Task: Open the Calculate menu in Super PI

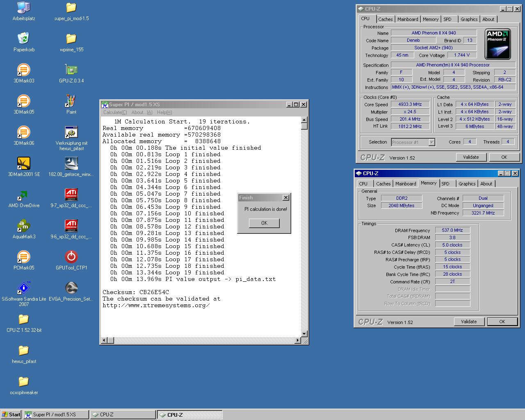Action: point(115,112)
